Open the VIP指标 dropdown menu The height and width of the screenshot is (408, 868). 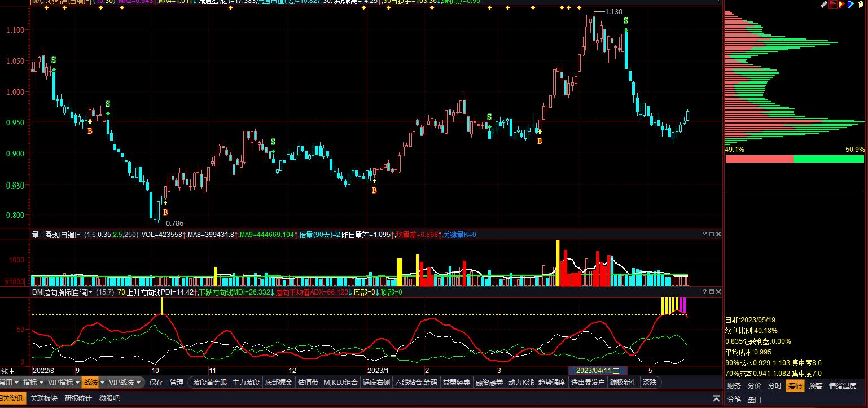coord(63,382)
